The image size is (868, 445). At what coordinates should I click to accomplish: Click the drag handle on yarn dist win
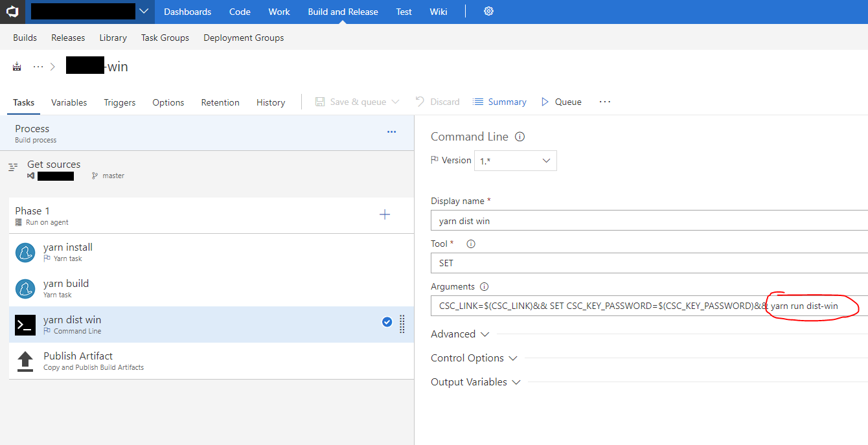pos(402,324)
